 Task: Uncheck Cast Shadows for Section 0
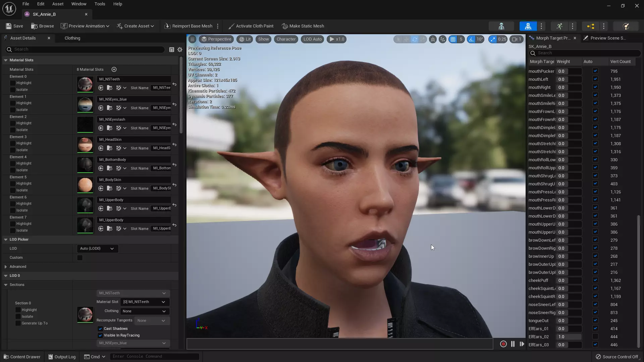click(x=100, y=328)
